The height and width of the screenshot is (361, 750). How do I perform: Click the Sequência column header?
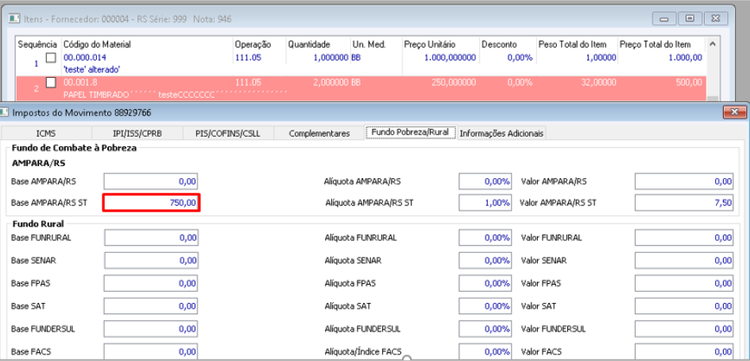pos(37,44)
